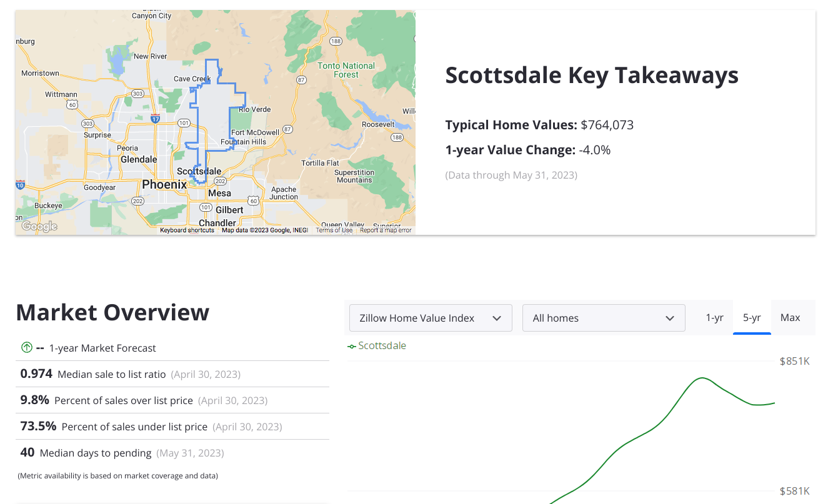This screenshot has height=504, width=818.
Task: Open the Zillow Home Value Index dropdown
Action: (431, 318)
